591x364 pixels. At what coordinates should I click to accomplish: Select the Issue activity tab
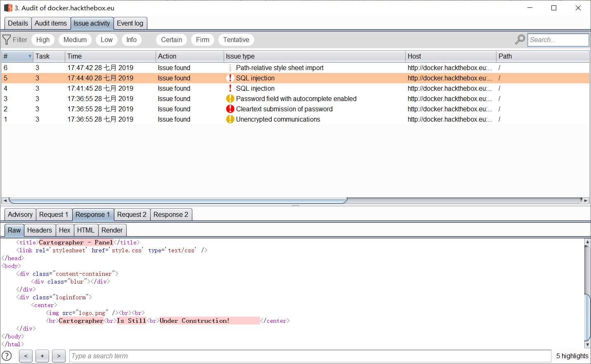coord(92,23)
